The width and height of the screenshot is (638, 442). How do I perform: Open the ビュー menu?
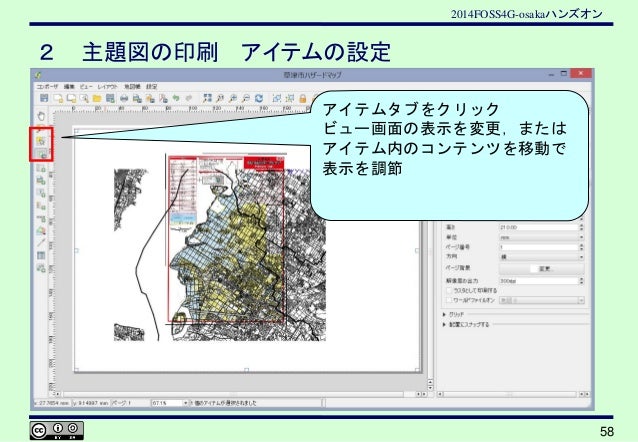tap(86, 87)
